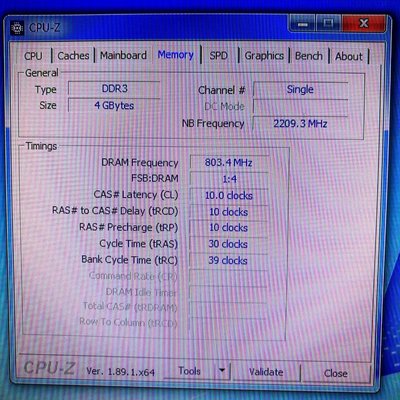This screenshot has height=400, width=400.
Task: Minimize the CPU-Z window
Action: click(303, 24)
